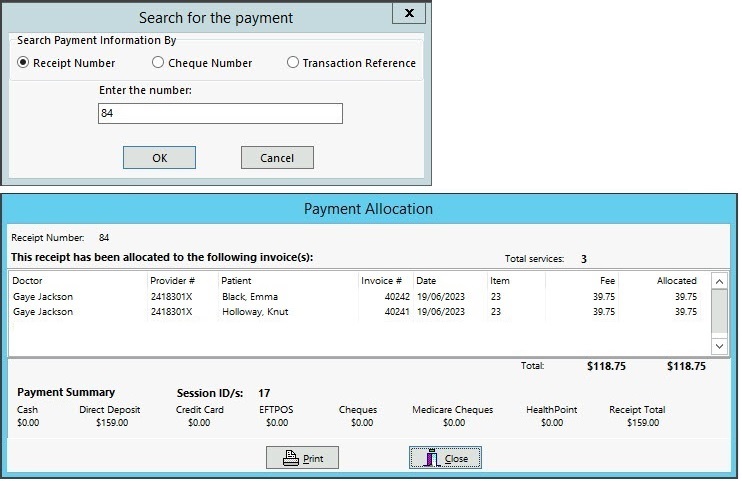Click provider 2418301X in the invoice 40242 row
This screenshot has height=481, width=742.
pos(171,297)
